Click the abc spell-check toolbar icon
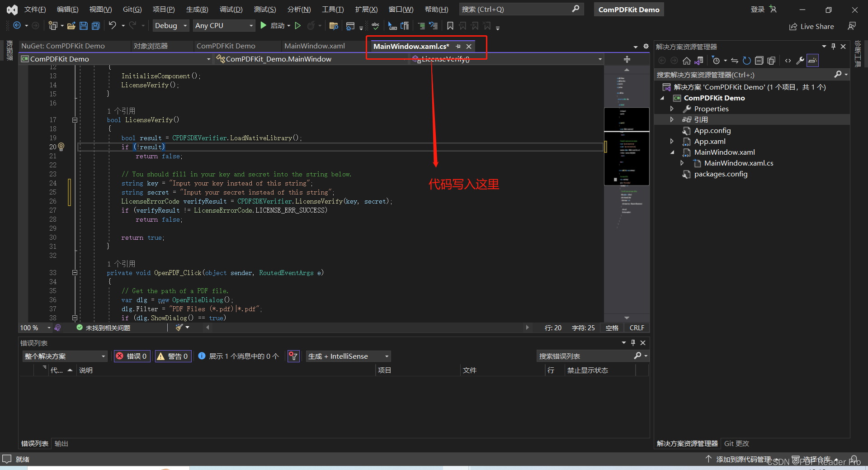 [375, 26]
